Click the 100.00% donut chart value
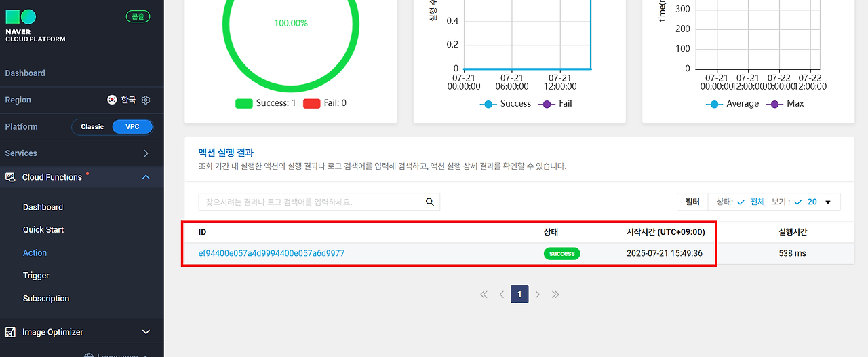The width and height of the screenshot is (868, 357). (x=291, y=23)
